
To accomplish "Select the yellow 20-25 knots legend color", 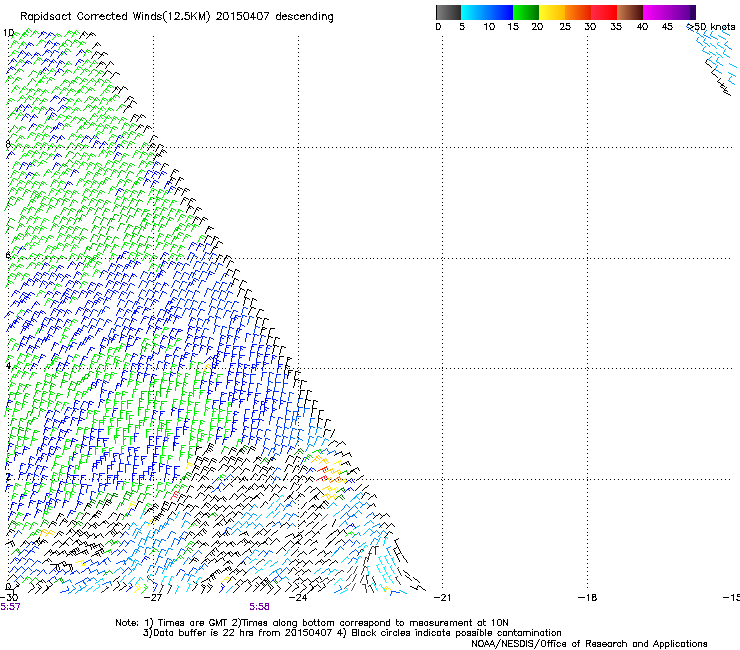I will point(552,12).
